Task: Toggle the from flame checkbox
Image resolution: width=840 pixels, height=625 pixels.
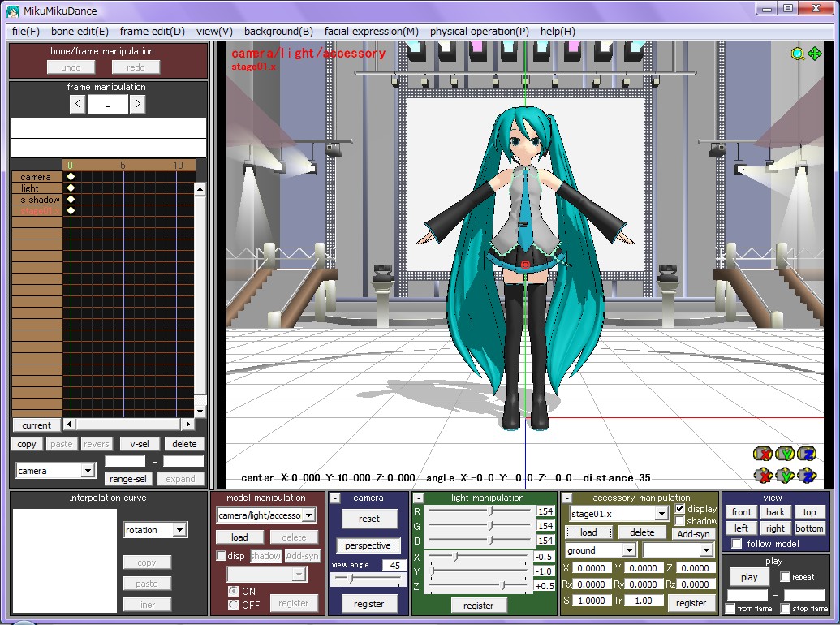Action: pyautogui.click(x=730, y=609)
